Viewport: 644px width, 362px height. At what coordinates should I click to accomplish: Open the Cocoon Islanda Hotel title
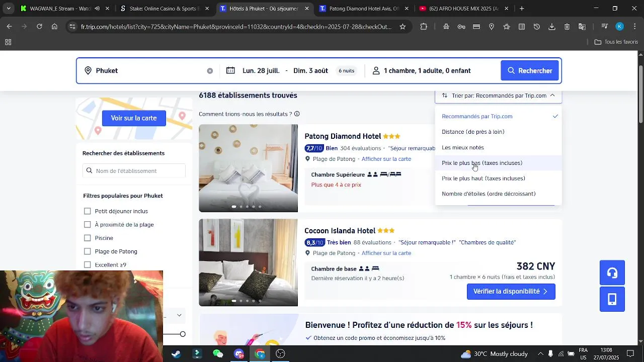pyautogui.click(x=340, y=231)
